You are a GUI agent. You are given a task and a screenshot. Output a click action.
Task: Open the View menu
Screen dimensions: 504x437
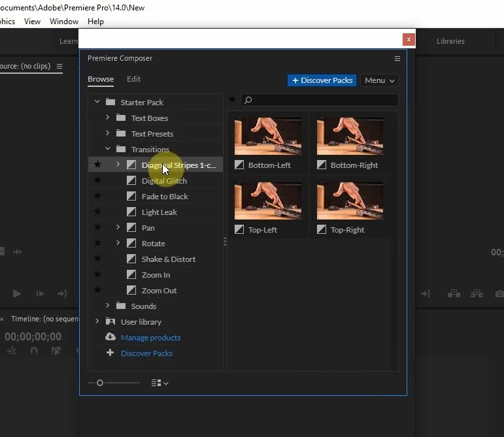pyautogui.click(x=32, y=22)
